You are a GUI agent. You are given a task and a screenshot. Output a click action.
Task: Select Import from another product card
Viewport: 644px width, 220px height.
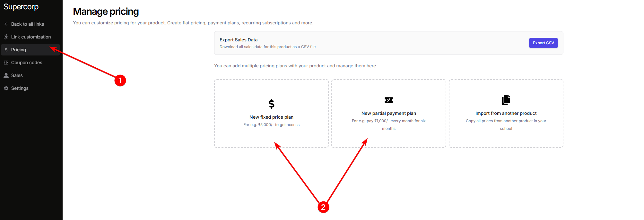[506, 113]
